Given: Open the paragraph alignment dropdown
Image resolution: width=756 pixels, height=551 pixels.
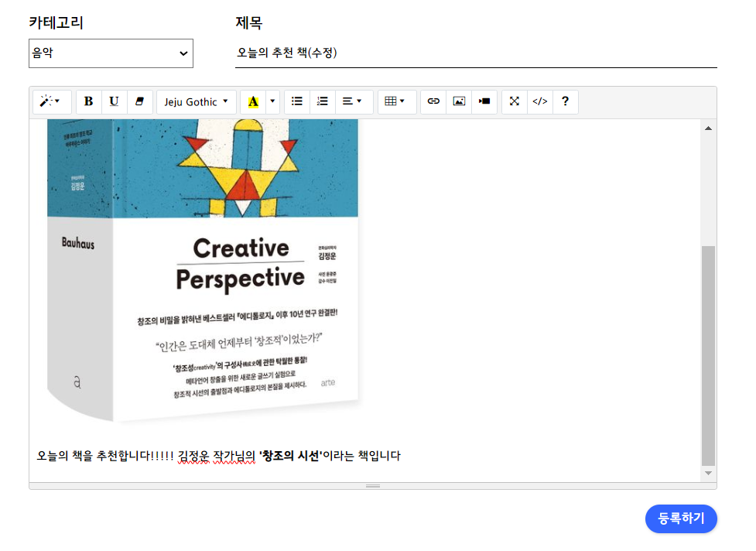Looking at the screenshot, I should tap(354, 101).
